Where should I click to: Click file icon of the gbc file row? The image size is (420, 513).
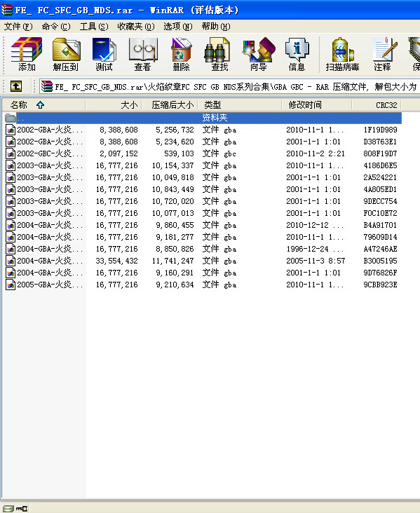(x=11, y=153)
